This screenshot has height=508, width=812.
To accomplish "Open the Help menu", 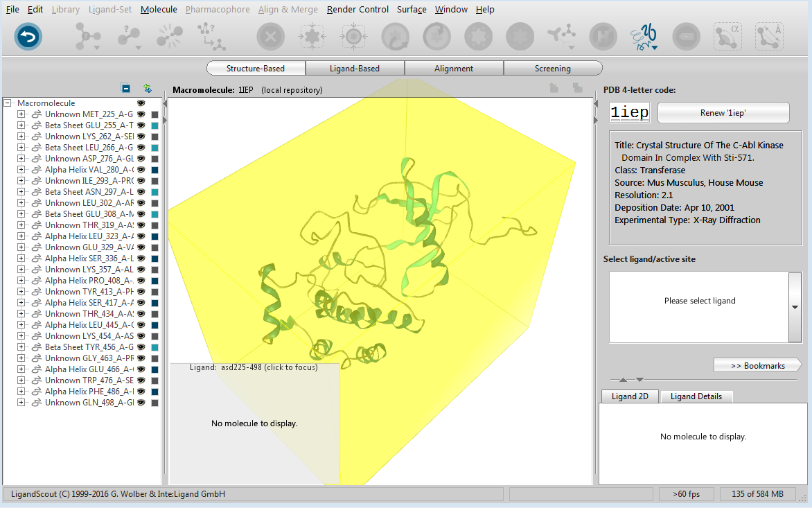I will tap(485, 9).
